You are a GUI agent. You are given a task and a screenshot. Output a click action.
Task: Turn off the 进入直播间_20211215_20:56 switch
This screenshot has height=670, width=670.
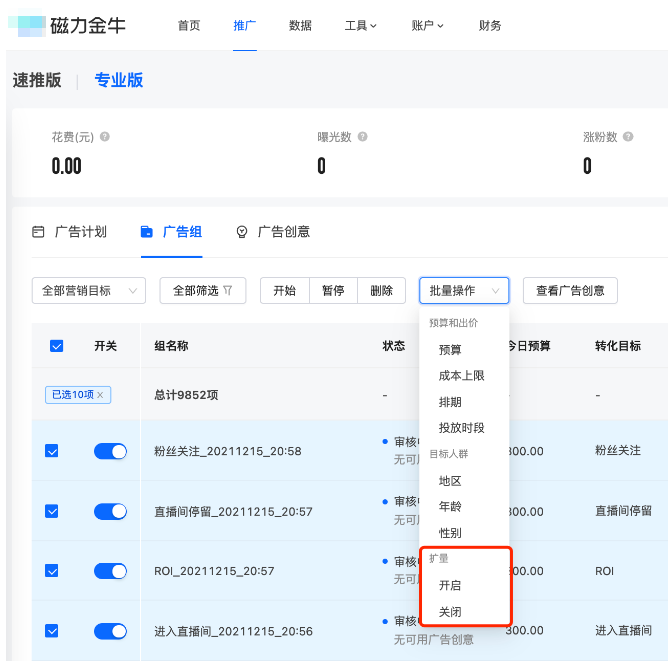110,631
